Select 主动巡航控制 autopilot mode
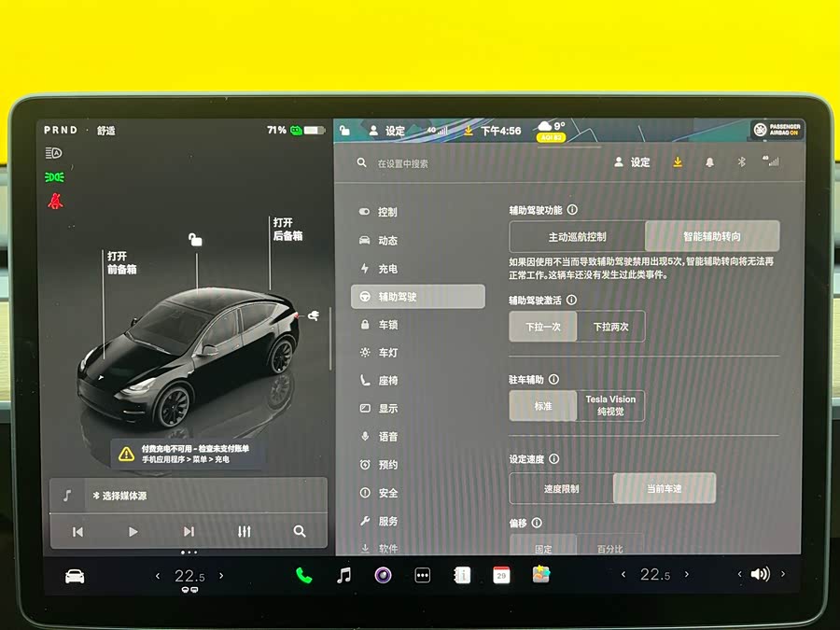Image resolution: width=840 pixels, height=630 pixels. (x=578, y=237)
